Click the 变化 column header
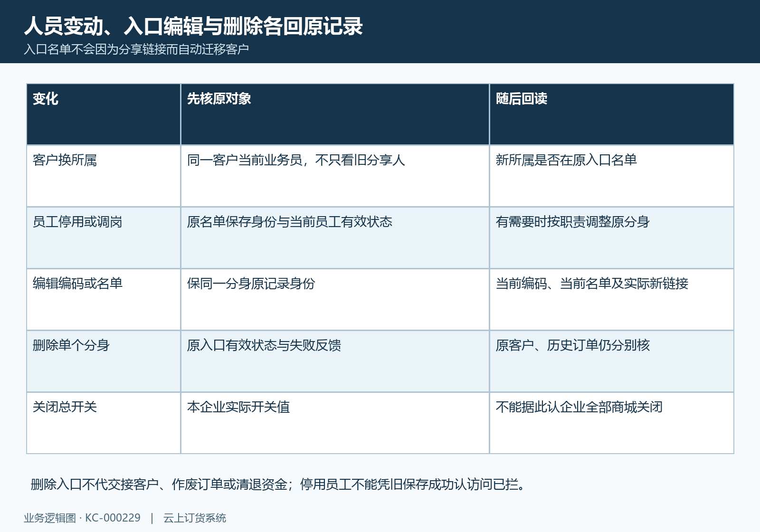Image resolution: width=760 pixels, height=532 pixels. point(104,114)
